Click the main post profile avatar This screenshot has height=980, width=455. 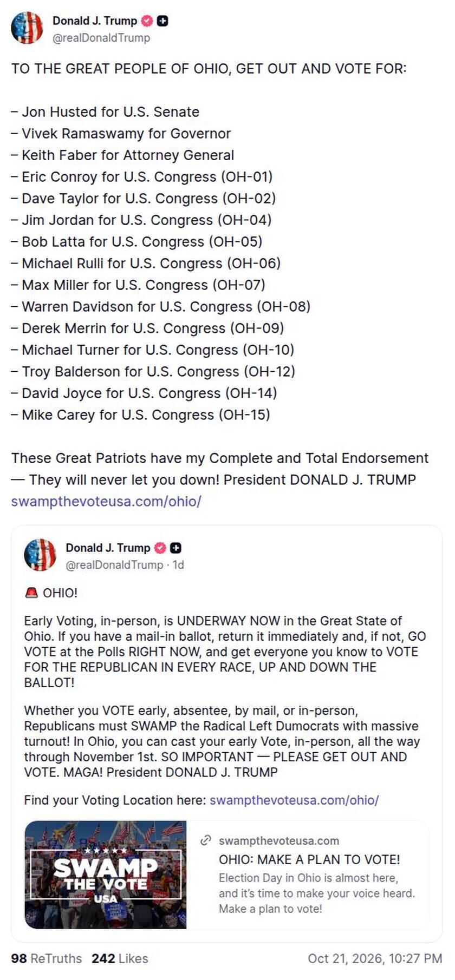(27, 28)
